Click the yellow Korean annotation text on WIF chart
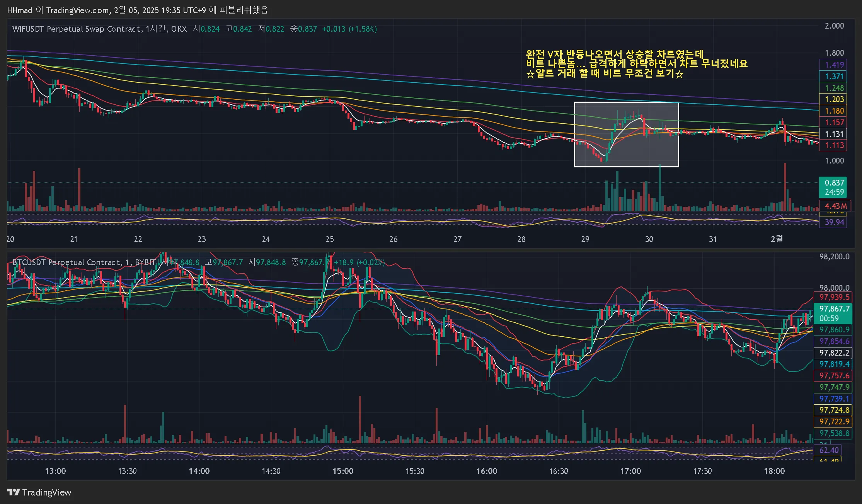Screen dimensions: 862x504 [x=637, y=64]
